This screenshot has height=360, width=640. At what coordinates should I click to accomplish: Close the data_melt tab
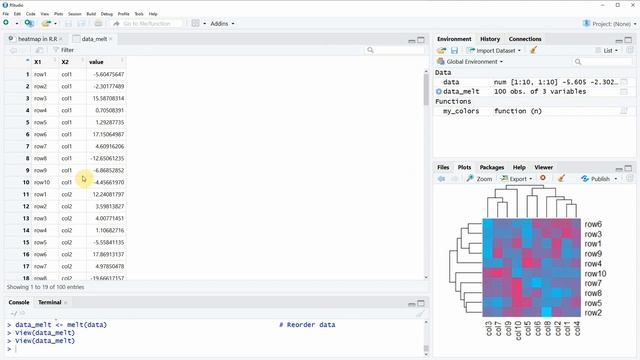111,39
